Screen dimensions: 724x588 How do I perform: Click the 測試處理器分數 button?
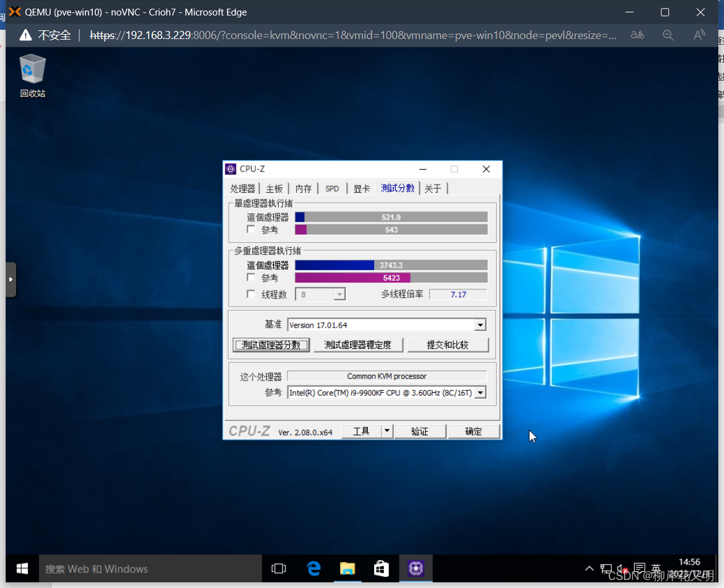pos(271,345)
